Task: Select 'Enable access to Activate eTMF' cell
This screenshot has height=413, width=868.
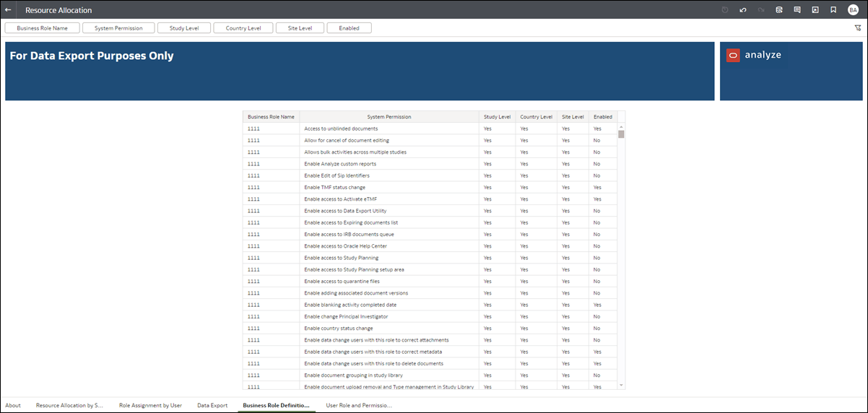Action: (389, 199)
